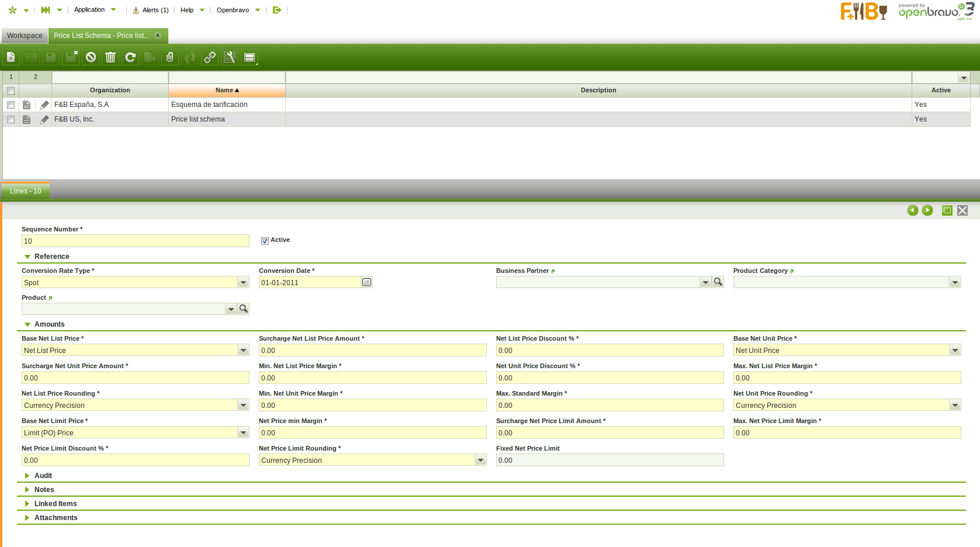Click the New Document toolbar icon

click(x=11, y=57)
